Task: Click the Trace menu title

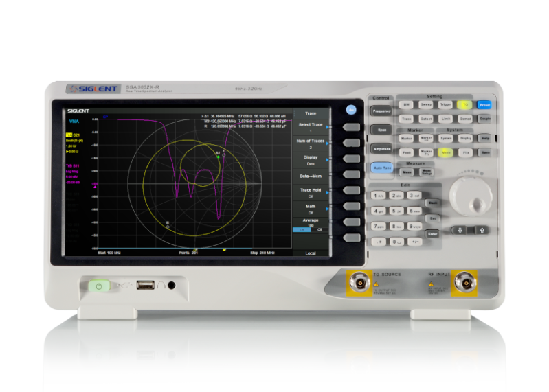Action: click(x=311, y=113)
